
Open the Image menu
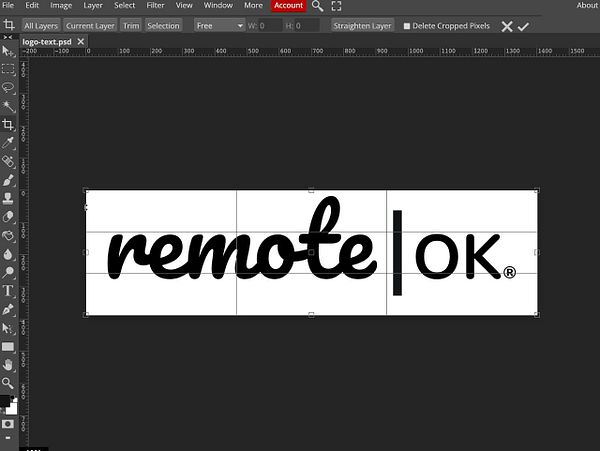coord(61,5)
